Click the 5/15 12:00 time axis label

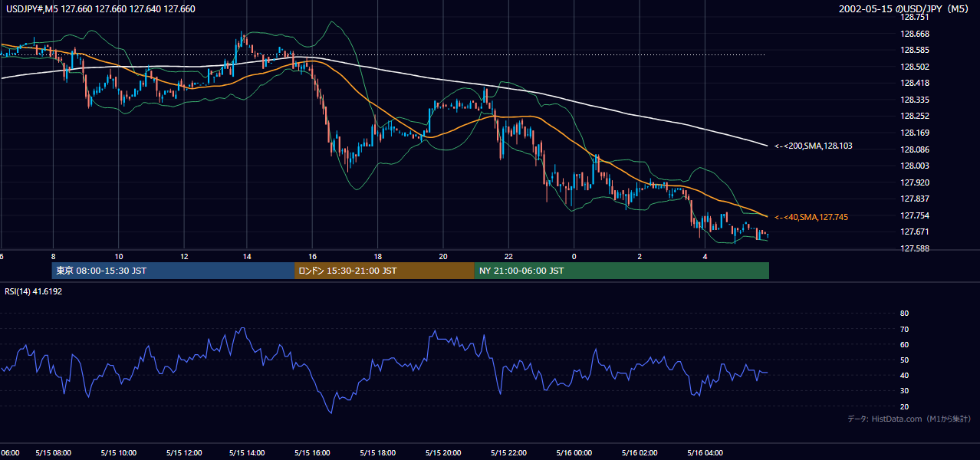[x=184, y=452]
